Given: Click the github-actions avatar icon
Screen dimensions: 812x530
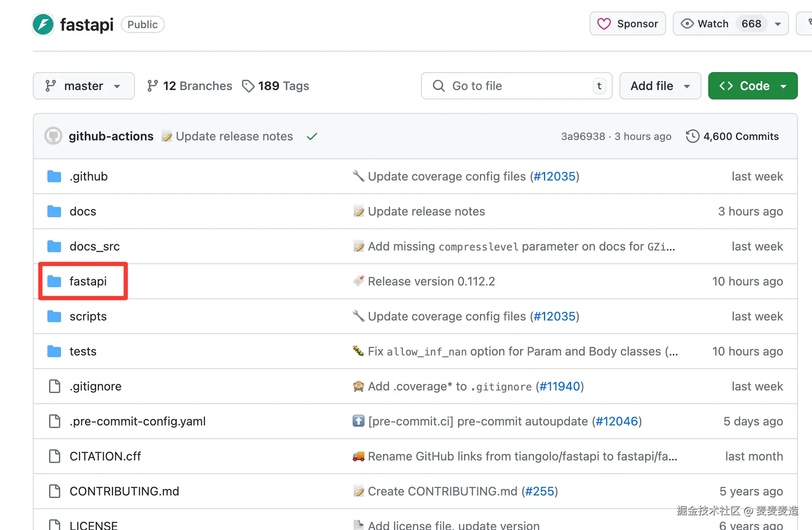Looking at the screenshot, I should pyautogui.click(x=53, y=136).
